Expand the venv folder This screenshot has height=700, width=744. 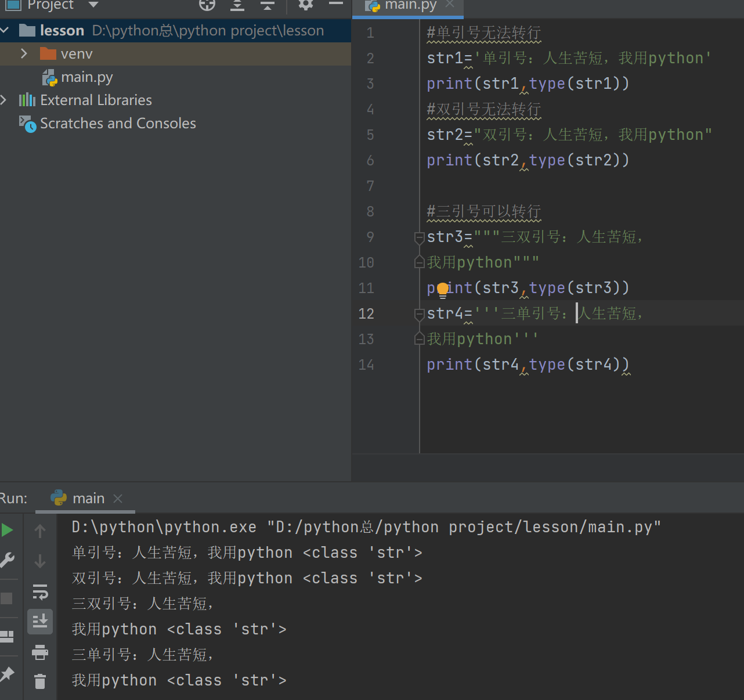click(x=24, y=53)
